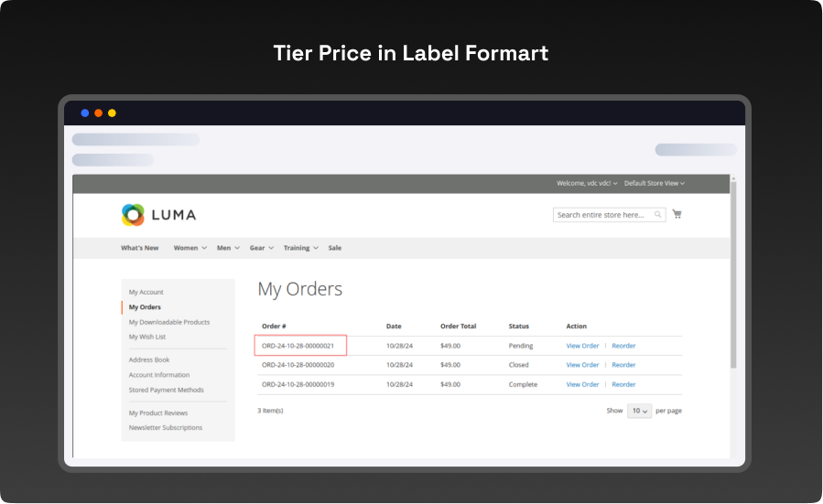Open the Sale menu item
Screen dimensions: 823x504
[335, 248]
